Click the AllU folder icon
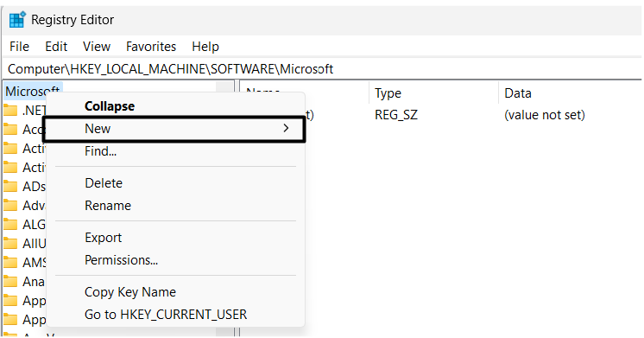The width and height of the screenshot is (644, 338). (10, 244)
